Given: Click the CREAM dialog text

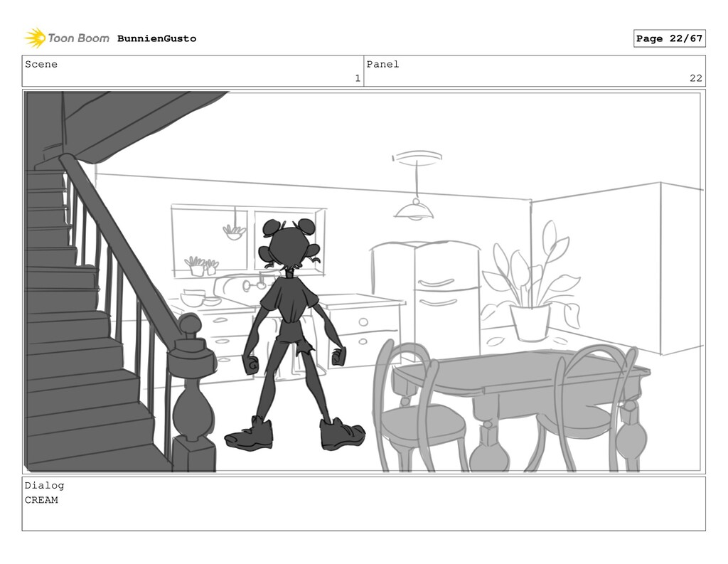Looking at the screenshot, I should (41, 500).
